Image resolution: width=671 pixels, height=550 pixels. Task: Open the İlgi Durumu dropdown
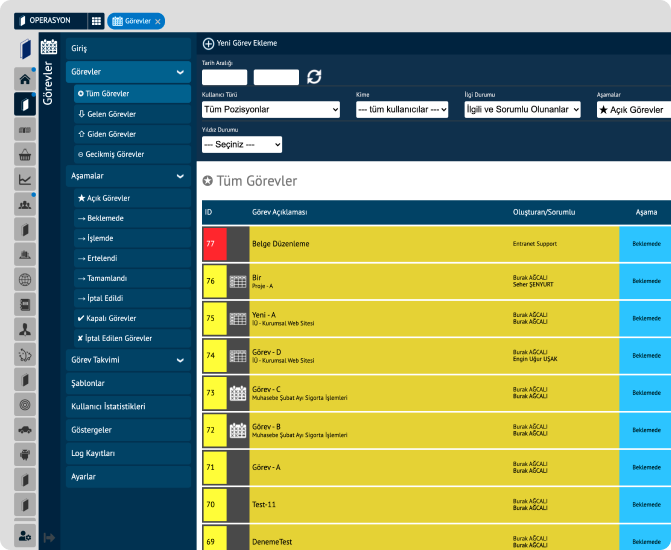(x=523, y=110)
